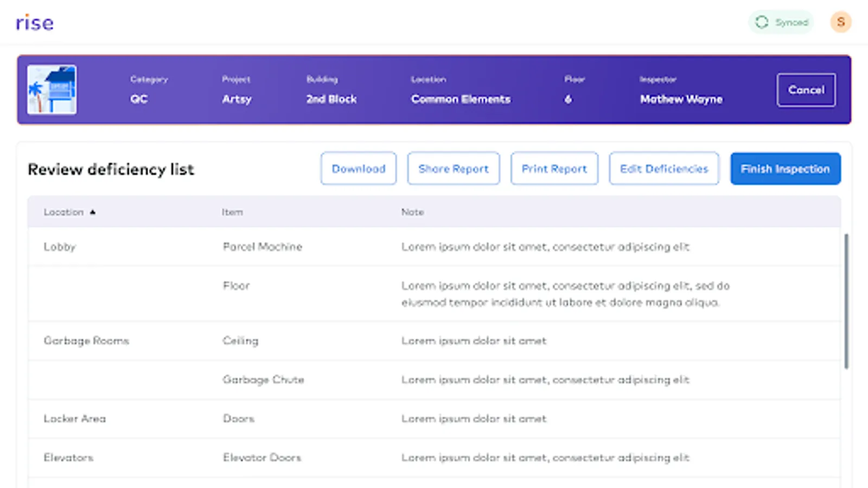The image size is (868, 488).
Task: Open the user avatar S menu
Action: [x=840, y=22]
